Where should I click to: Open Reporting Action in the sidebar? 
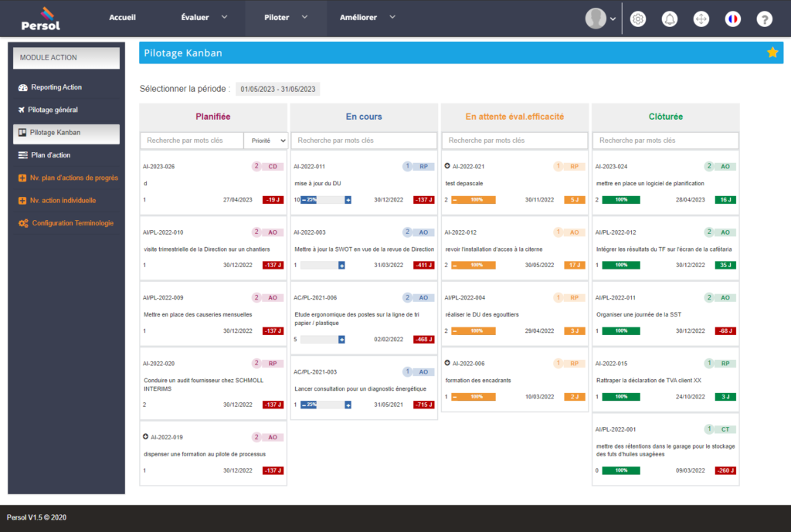pos(56,87)
